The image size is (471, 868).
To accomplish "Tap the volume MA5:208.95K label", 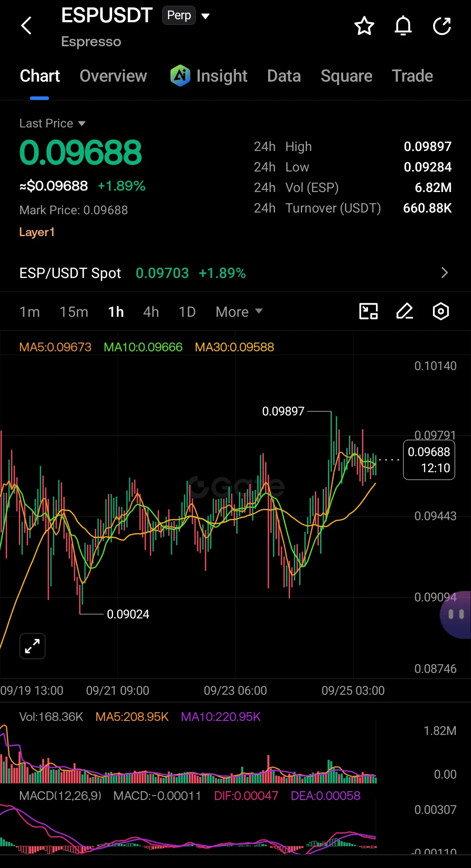I will pos(132,717).
